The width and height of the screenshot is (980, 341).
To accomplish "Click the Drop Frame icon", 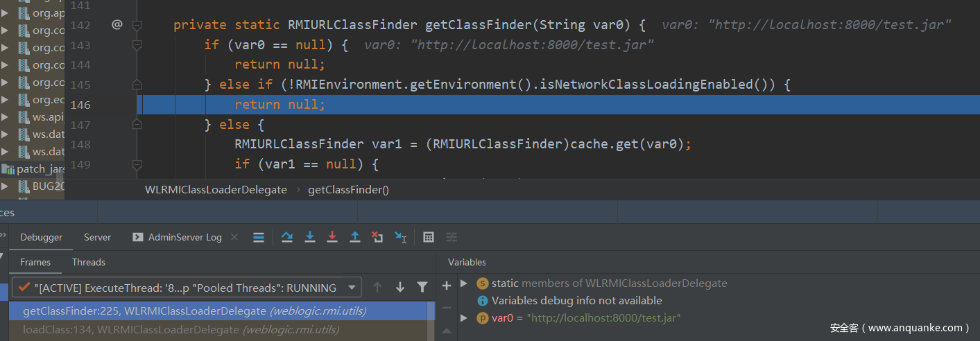I will pyautogui.click(x=377, y=237).
